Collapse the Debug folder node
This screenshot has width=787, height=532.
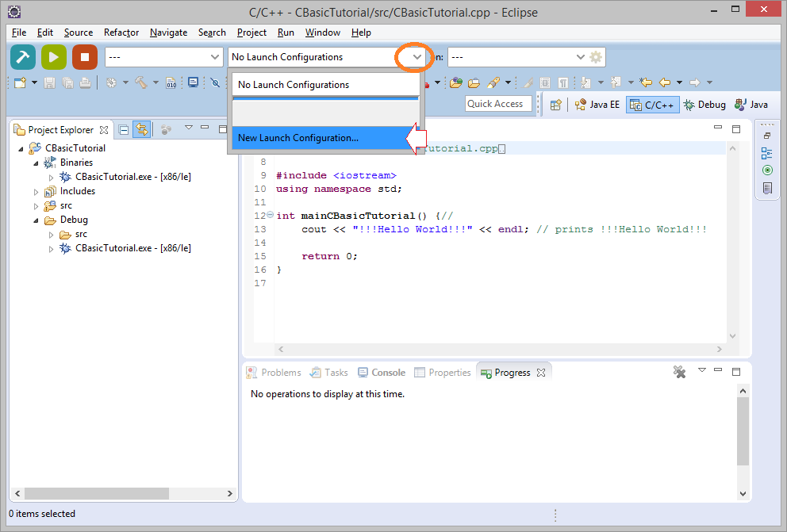point(36,220)
